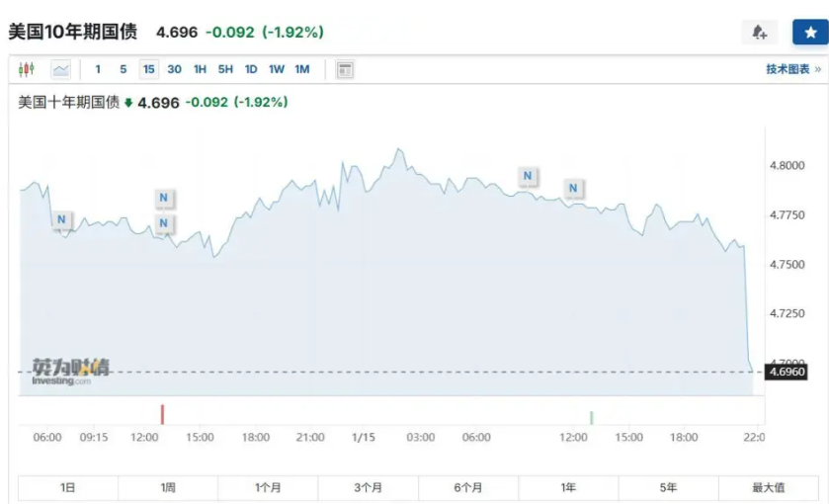Click the N marker right of 06:00 on 1/15
Viewport: 829px width, 504px height.
pyautogui.click(x=528, y=176)
